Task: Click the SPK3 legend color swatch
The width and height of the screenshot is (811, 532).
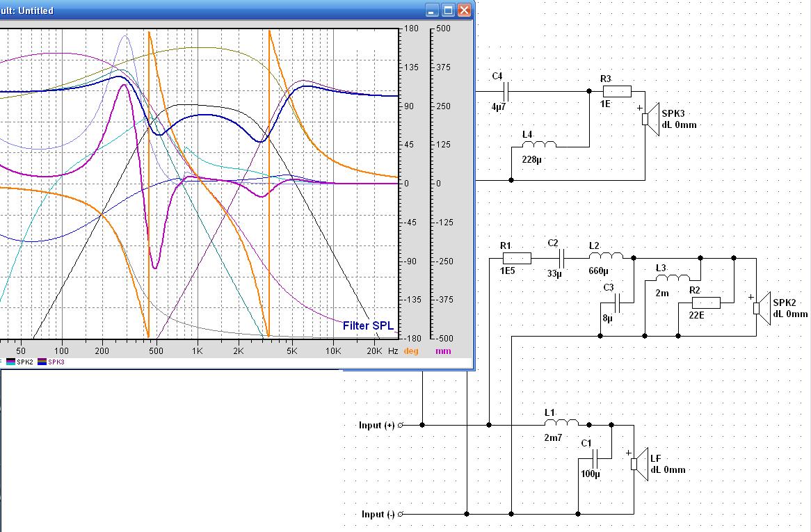Action: tap(42, 362)
